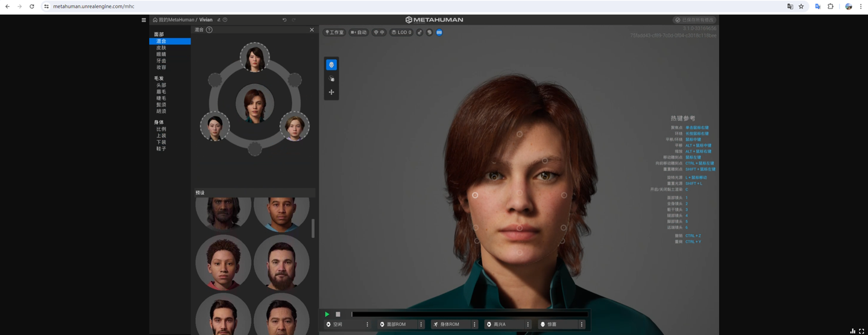
Task: Click the undo arrow icon
Action: 285,20
